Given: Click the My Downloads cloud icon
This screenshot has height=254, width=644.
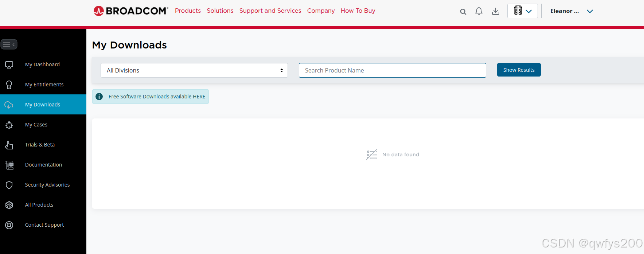Looking at the screenshot, I should (x=9, y=105).
